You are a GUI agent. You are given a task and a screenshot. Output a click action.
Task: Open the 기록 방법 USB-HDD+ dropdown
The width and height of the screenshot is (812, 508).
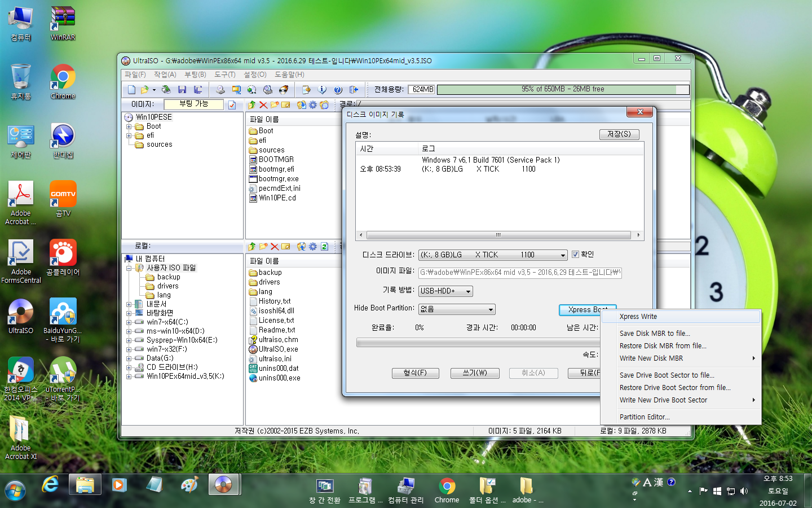click(468, 291)
